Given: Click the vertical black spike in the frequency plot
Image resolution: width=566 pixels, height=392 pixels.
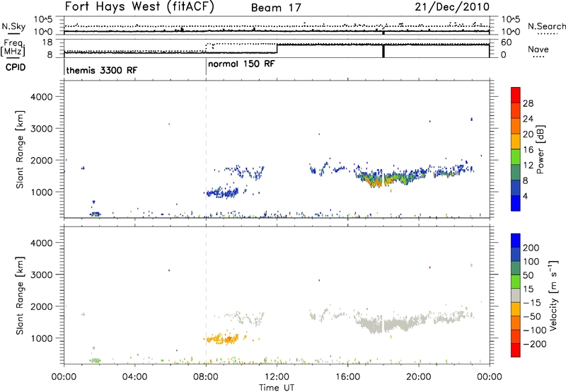Looking at the screenshot, I should coord(383,50).
